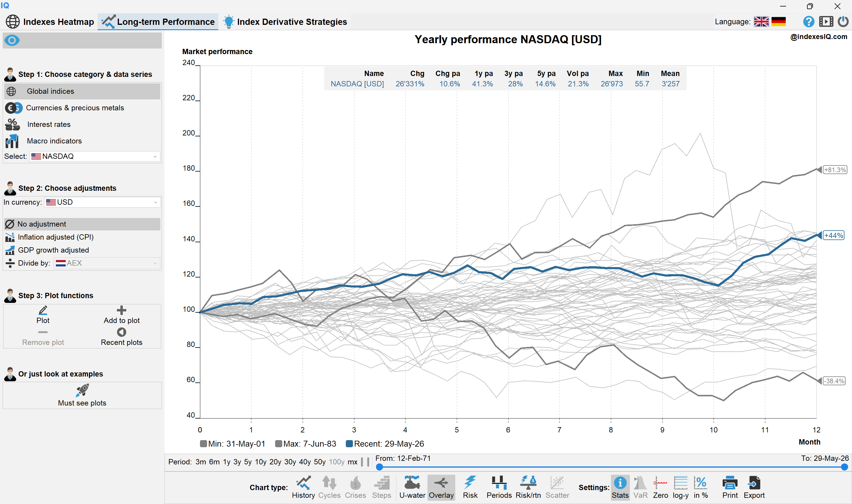
Task: Select Global indices category
Action: point(82,91)
